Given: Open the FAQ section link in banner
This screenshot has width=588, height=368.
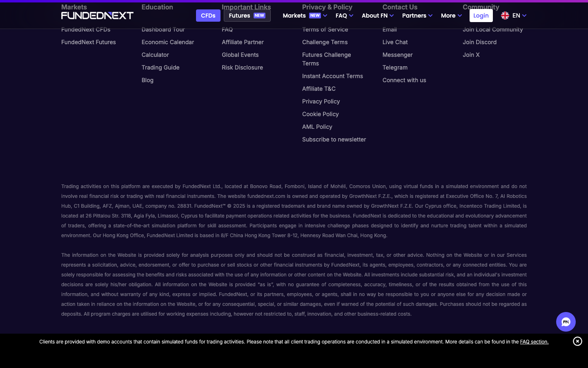Looking at the screenshot, I should (534, 342).
